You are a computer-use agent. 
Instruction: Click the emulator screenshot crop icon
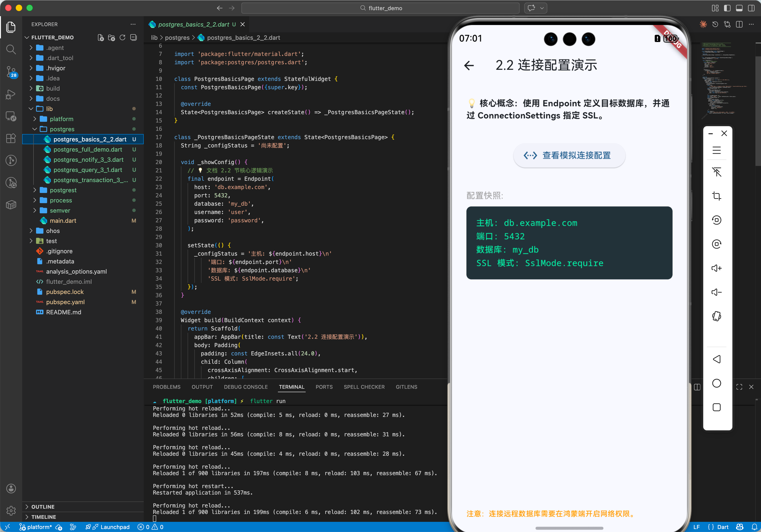[716, 196]
